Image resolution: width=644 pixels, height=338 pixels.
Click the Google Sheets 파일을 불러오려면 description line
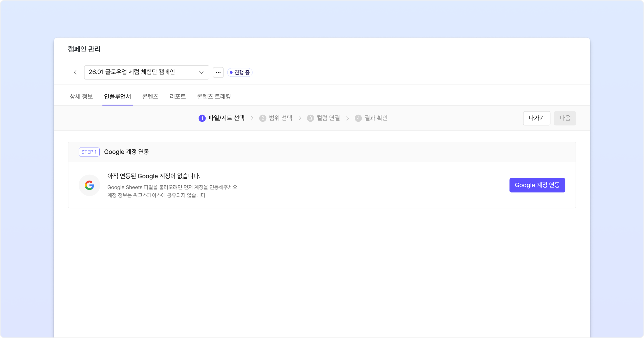tap(173, 187)
